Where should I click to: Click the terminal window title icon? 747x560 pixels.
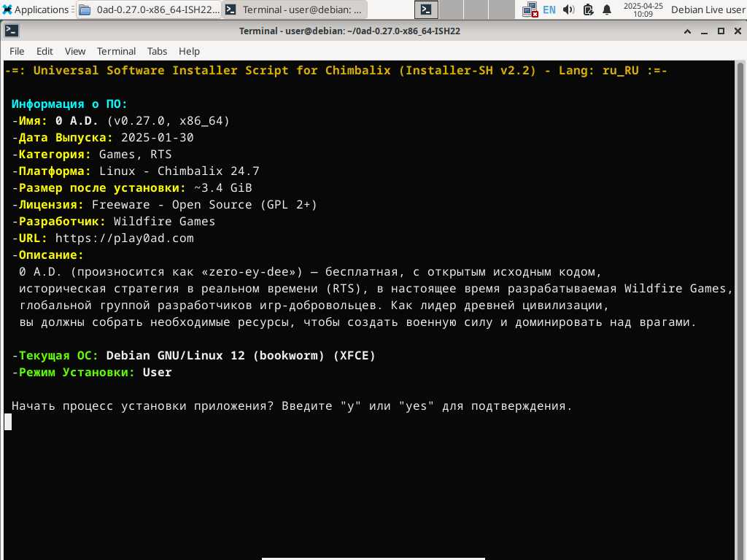click(12, 31)
